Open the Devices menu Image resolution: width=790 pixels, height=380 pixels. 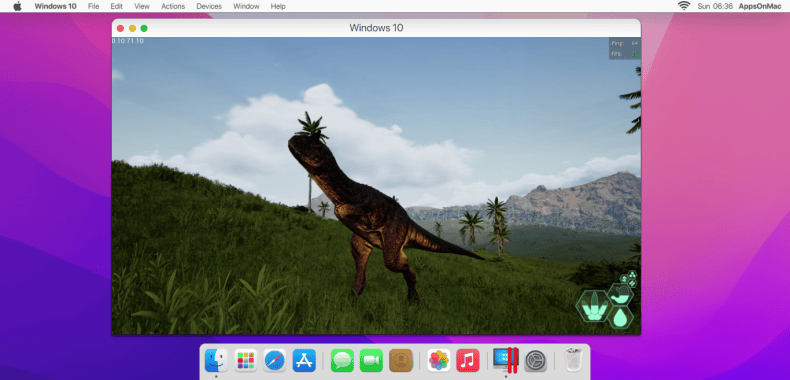point(209,6)
